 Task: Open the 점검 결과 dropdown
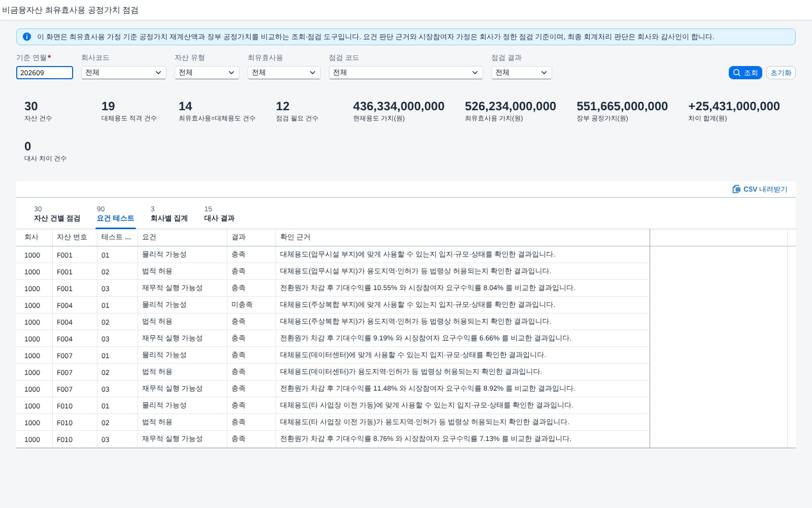coord(522,73)
